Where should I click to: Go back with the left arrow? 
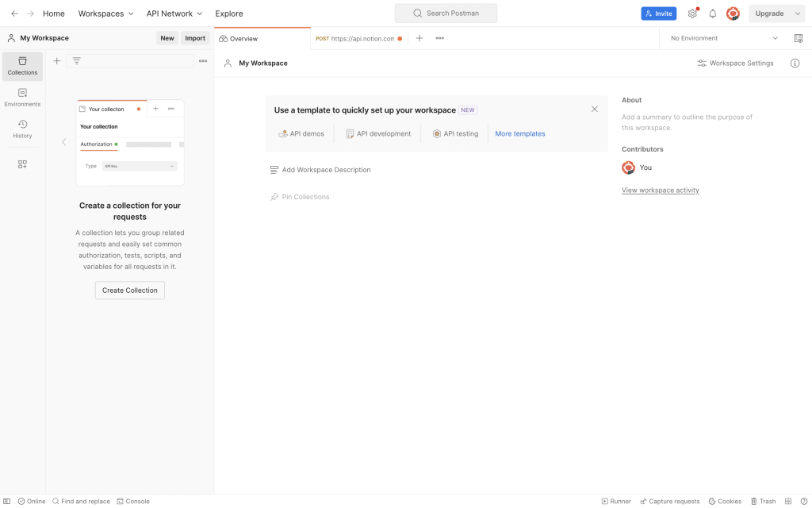pos(14,13)
